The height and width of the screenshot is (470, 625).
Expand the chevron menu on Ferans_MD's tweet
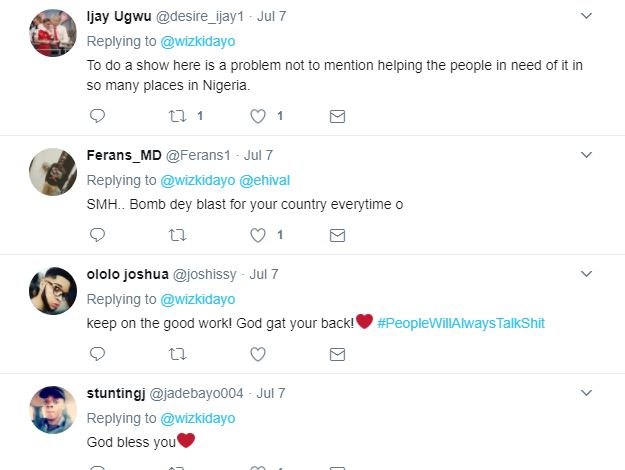tap(588, 155)
